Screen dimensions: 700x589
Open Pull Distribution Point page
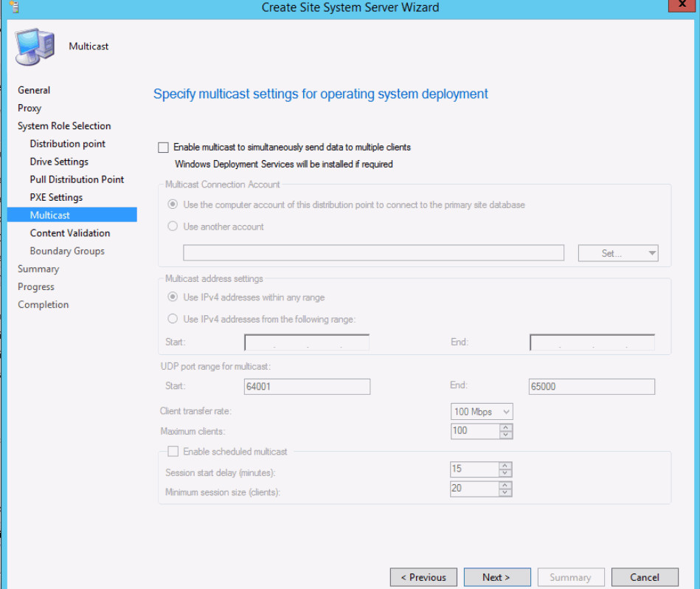[77, 179]
